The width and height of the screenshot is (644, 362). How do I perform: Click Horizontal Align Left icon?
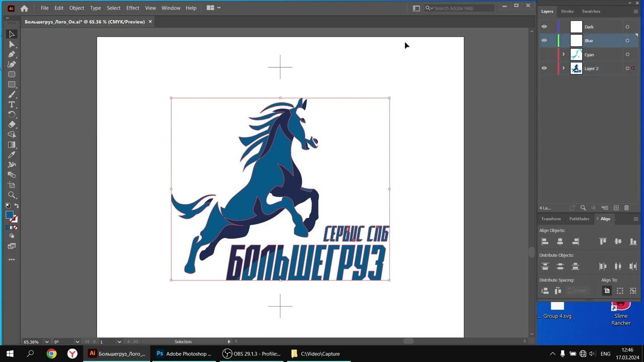coord(545,241)
